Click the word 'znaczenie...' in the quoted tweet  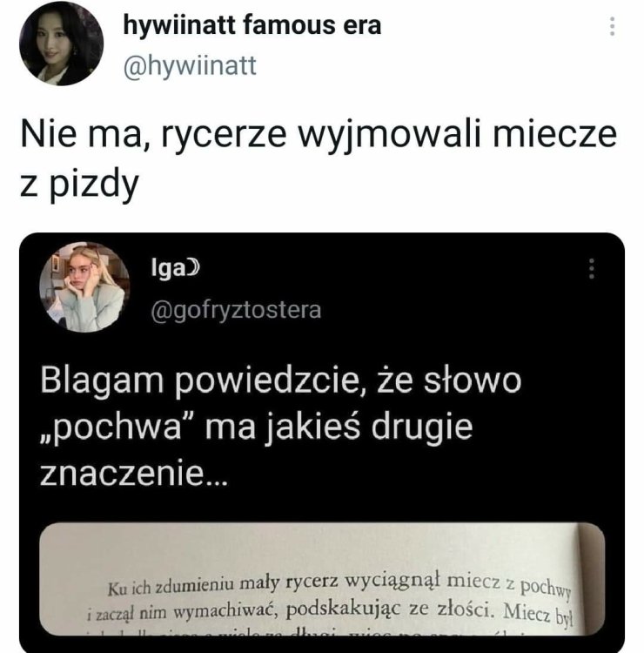(x=134, y=474)
